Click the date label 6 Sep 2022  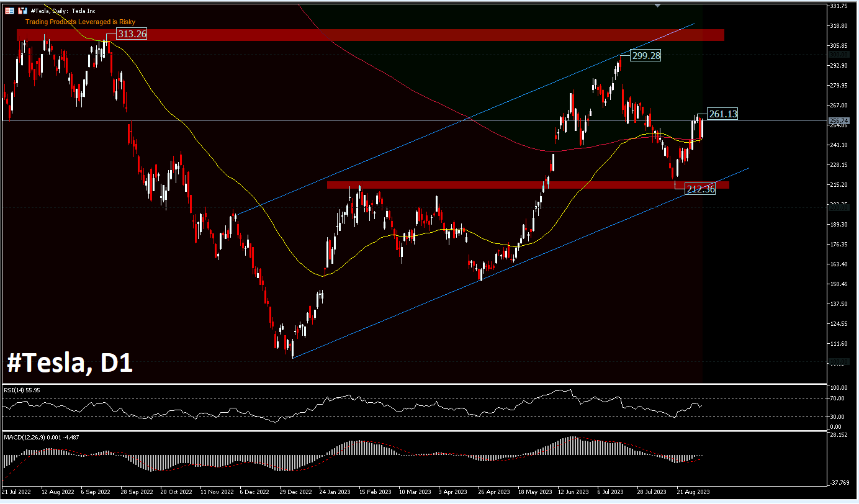coord(95,492)
